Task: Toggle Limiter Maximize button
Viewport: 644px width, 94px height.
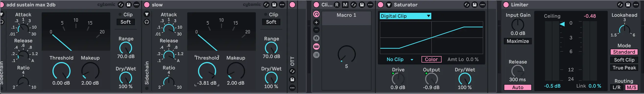Action: point(518,41)
